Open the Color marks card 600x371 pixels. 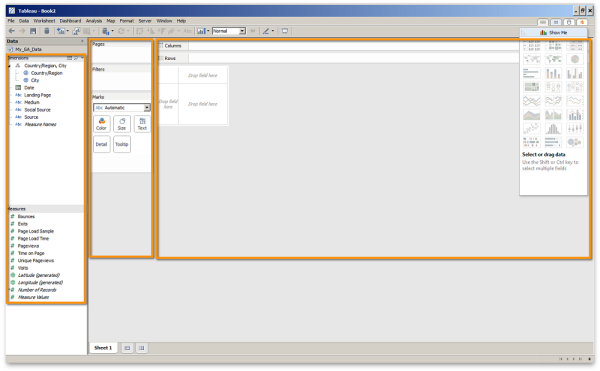(x=101, y=124)
